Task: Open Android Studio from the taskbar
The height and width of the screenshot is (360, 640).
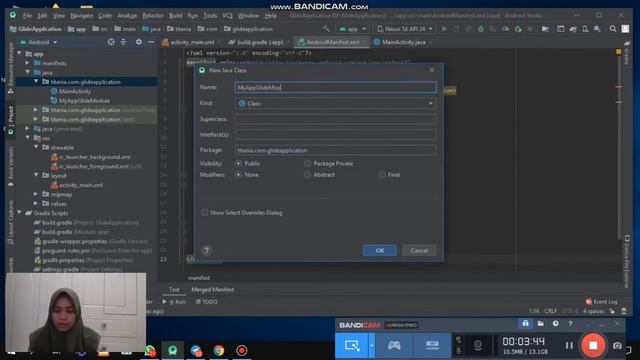Action: [x=173, y=350]
